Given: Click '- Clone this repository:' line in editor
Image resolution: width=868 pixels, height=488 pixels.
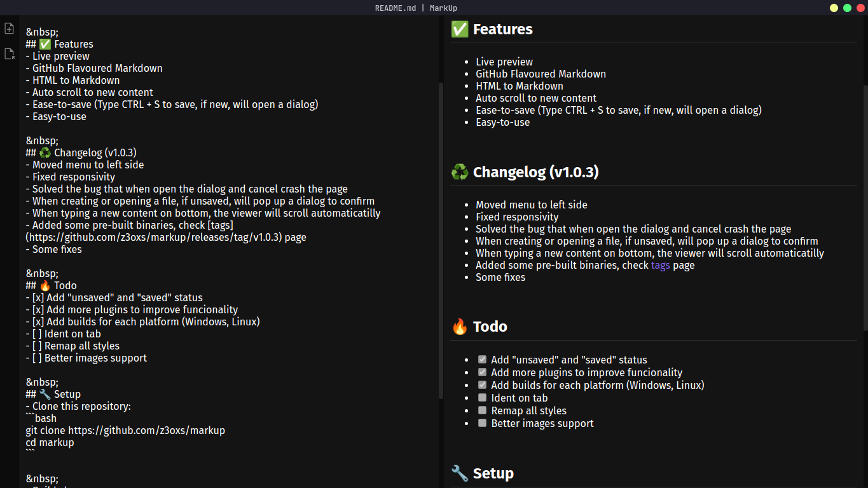Looking at the screenshot, I should click(78, 406).
